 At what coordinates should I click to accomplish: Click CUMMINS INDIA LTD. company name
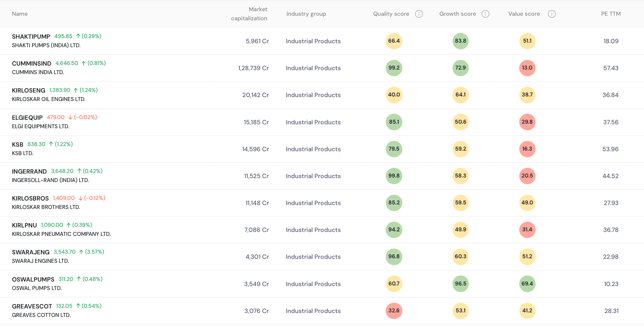point(38,72)
